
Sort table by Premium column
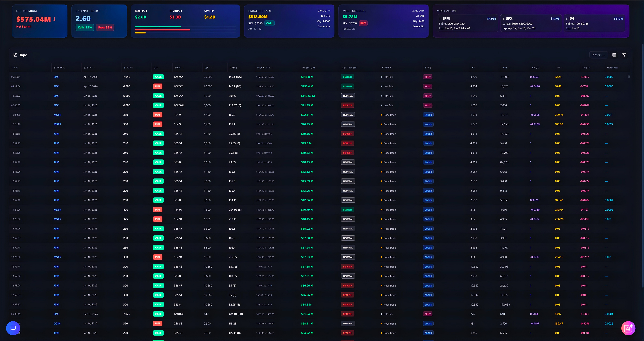coord(309,68)
